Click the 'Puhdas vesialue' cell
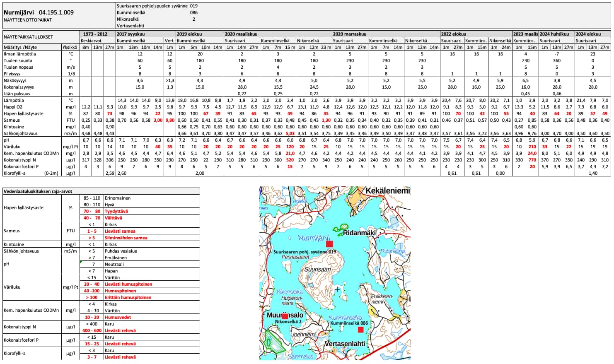This screenshot has width=614, height=364. point(121,251)
